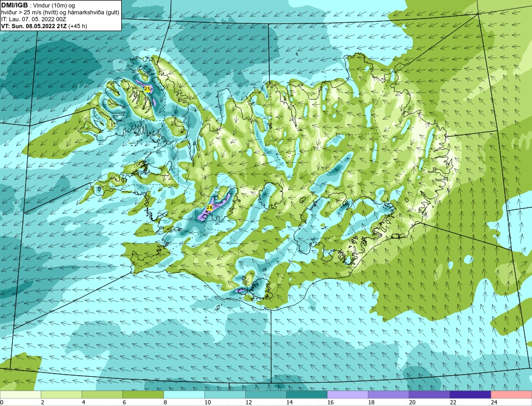Click the lavender 16–18 m/s legend swatch
The height and width of the screenshot is (406, 532).
(348, 395)
